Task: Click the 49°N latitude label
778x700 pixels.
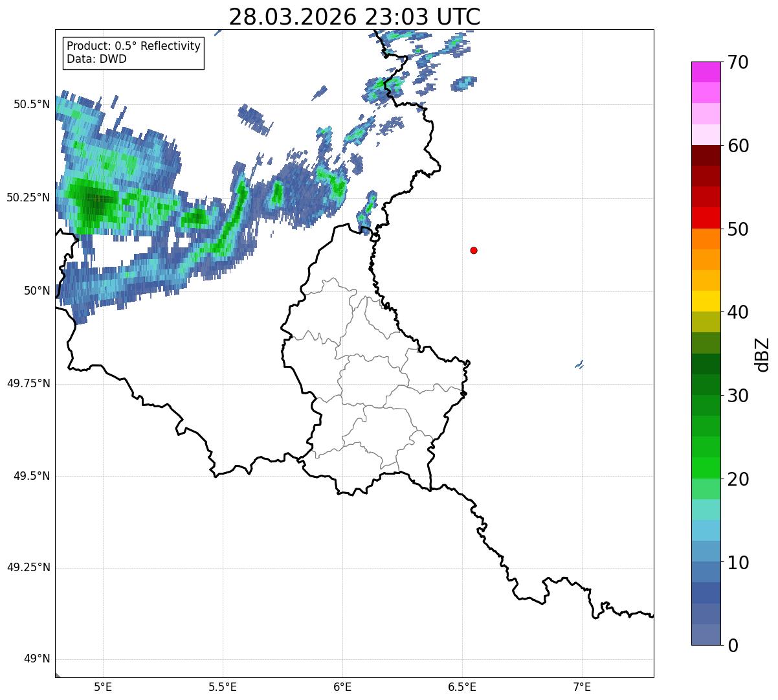Action: tap(37, 659)
